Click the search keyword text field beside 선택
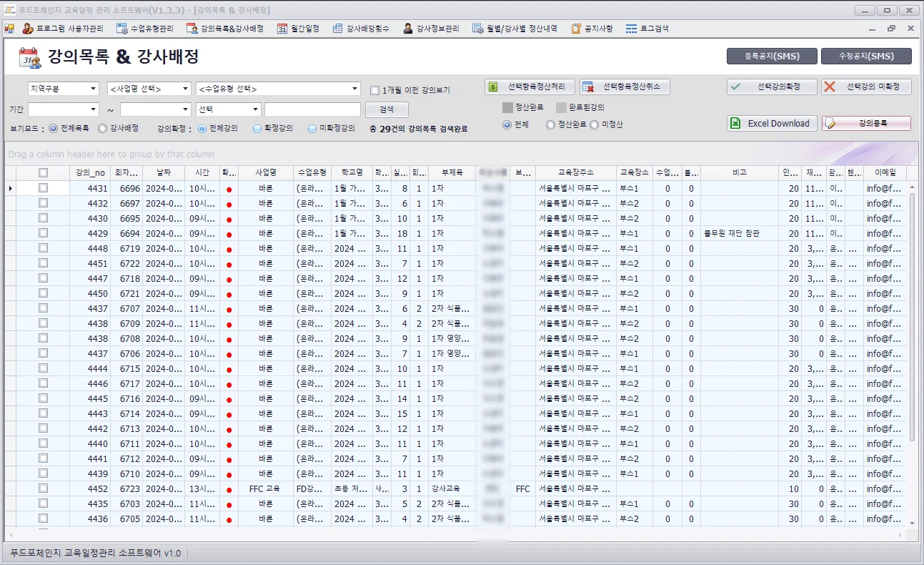The width and height of the screenshot is (924, 565). 312,109
